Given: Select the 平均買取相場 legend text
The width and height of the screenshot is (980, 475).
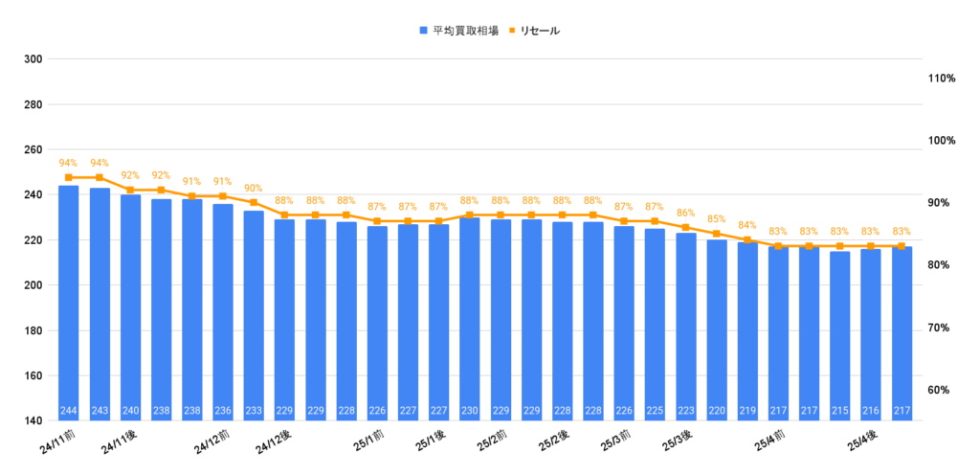Looking at the screenshot, I should click(464, 30).
